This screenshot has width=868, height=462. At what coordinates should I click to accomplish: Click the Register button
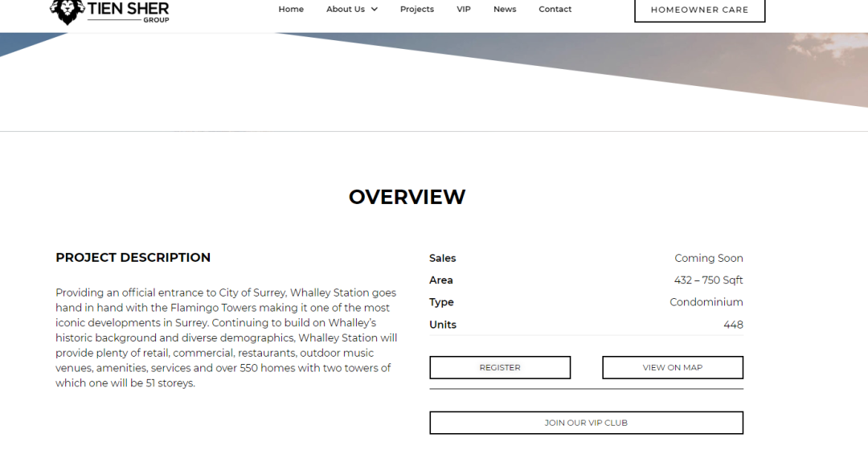[x=500, y=367]
